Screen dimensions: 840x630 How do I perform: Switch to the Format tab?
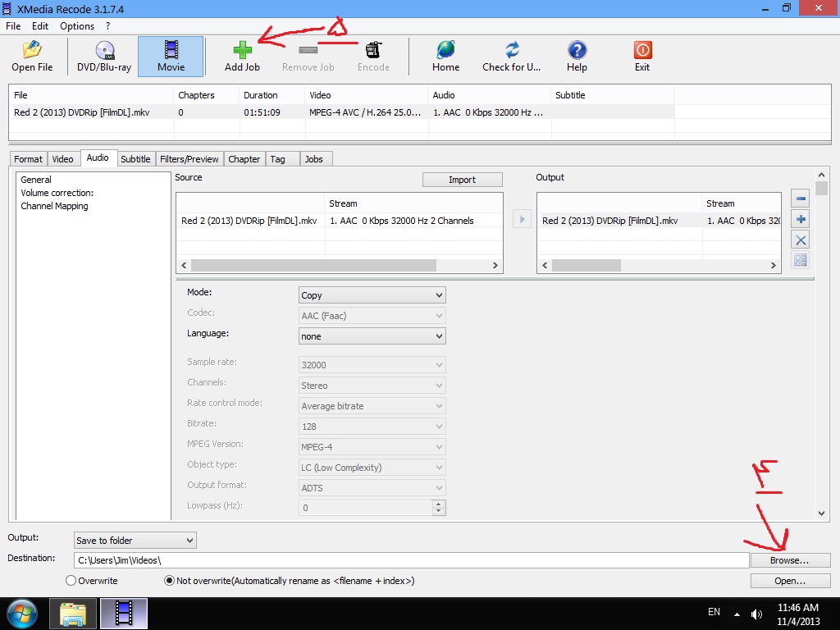tap(28, 159)
